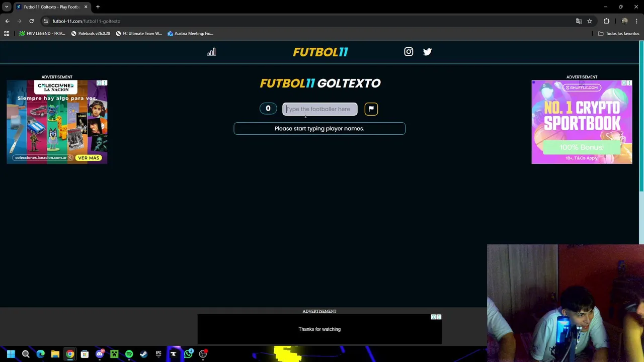Open Futbol11 Twitter page
This screenshot has height=362, width=644.
pyautogui.click(x=427, y=52)
